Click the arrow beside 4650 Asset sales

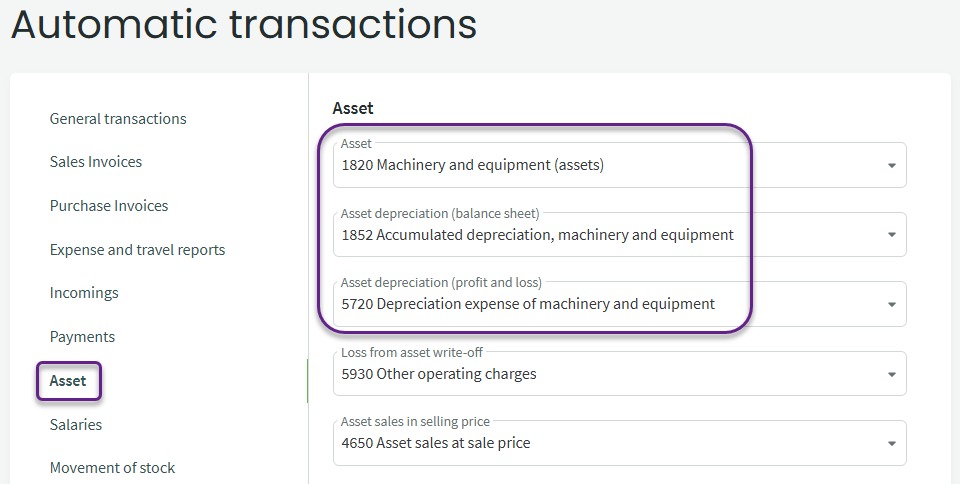[x=891, y=444]
